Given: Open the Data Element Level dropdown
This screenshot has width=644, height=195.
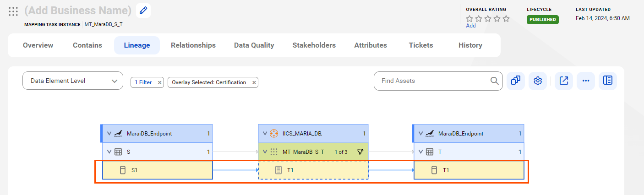Looking at the screenshot, I should pos(73,81).
